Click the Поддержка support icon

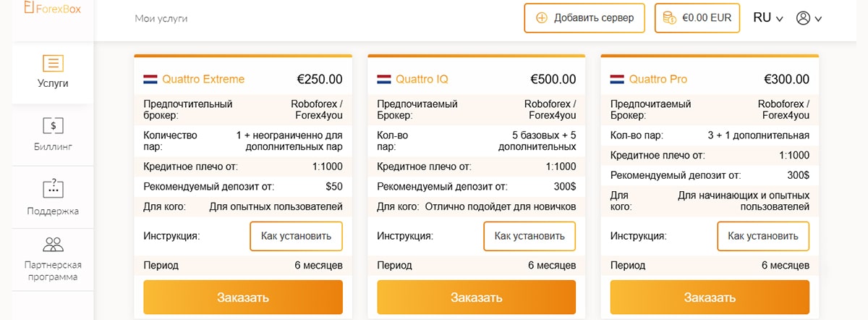pos(53,189)
